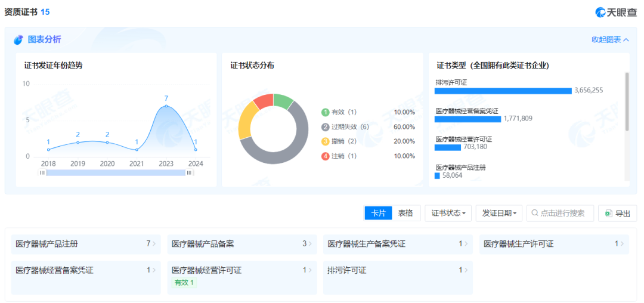The width and height of the screenshot is (644, 303).
Task: Switch to 表格 view tab
Action: [x=406, y=213]
